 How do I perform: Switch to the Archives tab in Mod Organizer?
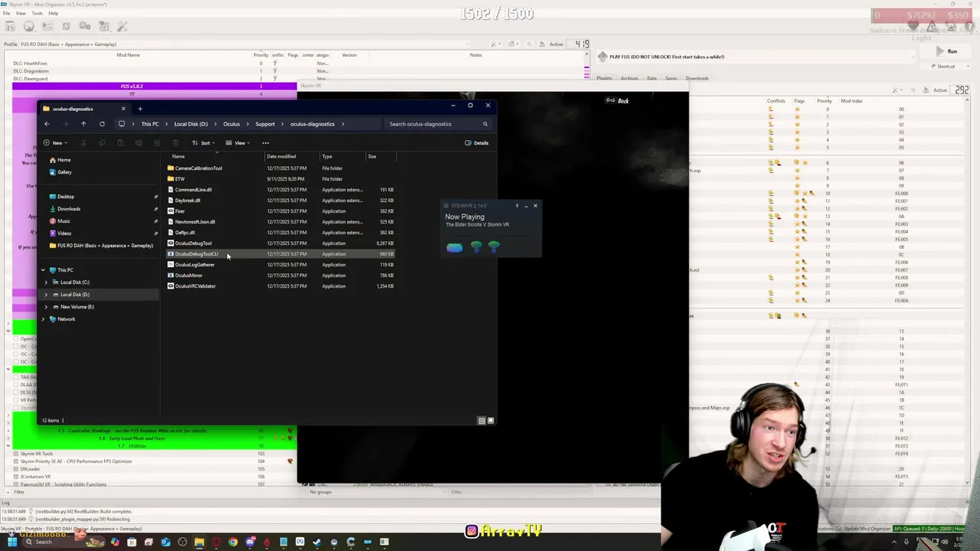629,78
